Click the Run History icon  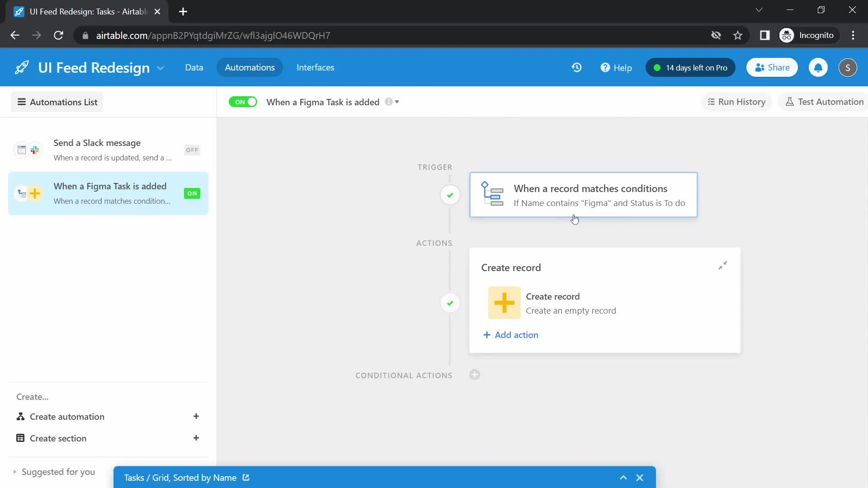pos(710,101)
